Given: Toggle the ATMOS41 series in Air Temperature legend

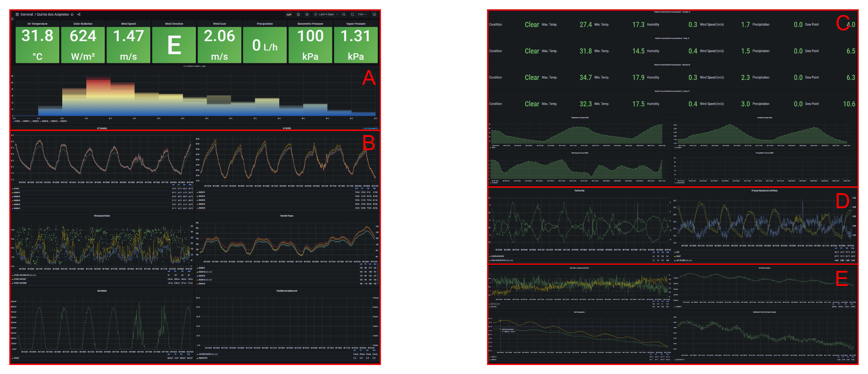Looking at the screenshot, I should click(17, 189).
